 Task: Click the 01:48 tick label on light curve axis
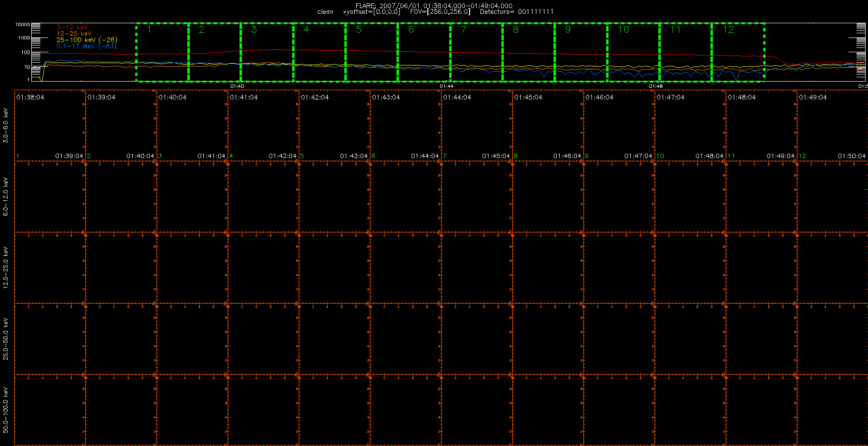[656, 86]
